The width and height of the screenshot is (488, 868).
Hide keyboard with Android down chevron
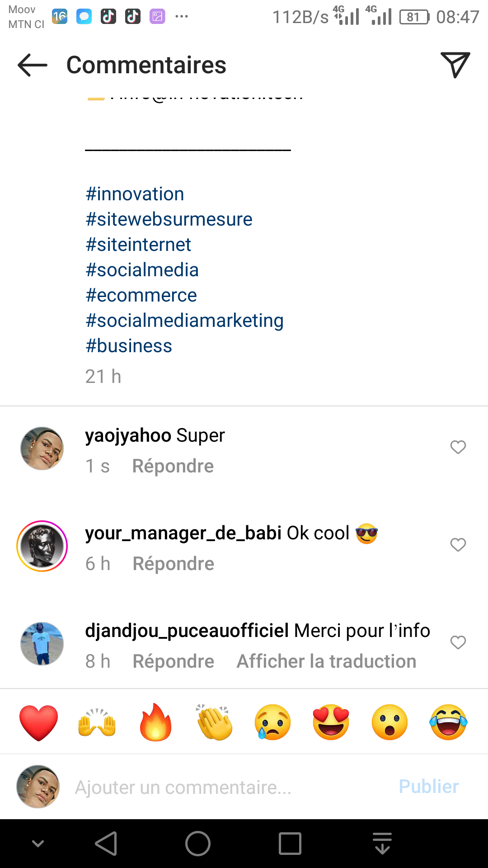coord(38,844)
